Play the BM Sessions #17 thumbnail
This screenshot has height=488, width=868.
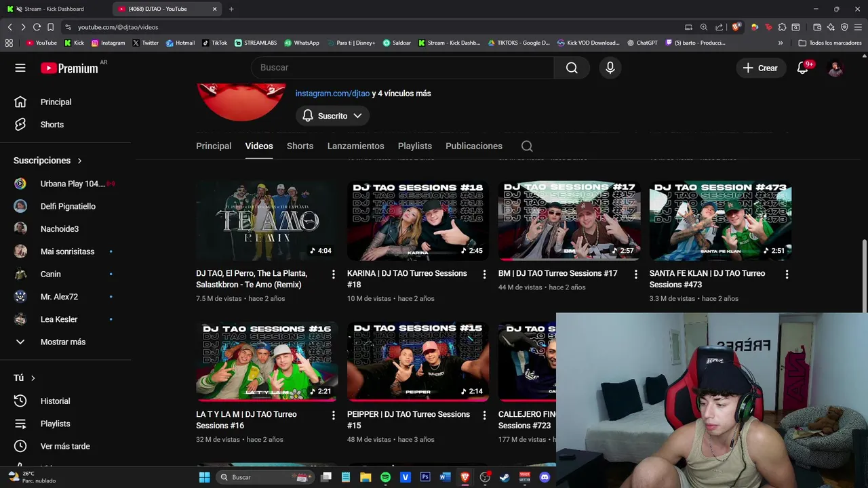tap(569, 220)
